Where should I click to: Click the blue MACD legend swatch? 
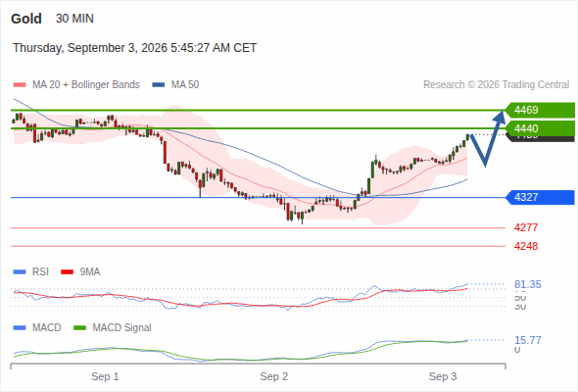20,328
